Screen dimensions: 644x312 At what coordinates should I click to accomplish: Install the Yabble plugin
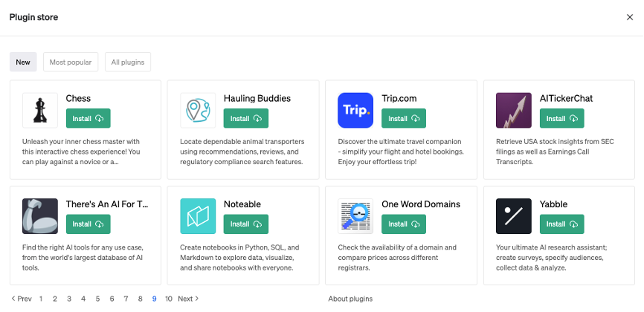click(561, 224)
